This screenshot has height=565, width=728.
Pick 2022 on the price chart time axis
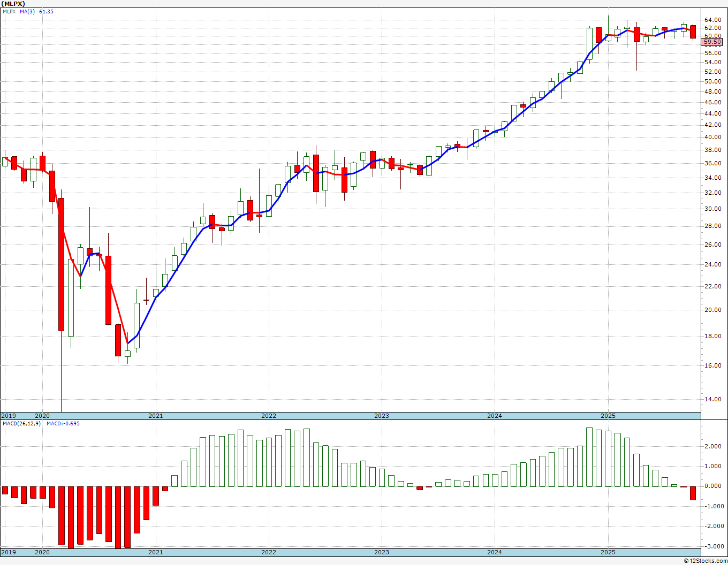coord(268,416)
